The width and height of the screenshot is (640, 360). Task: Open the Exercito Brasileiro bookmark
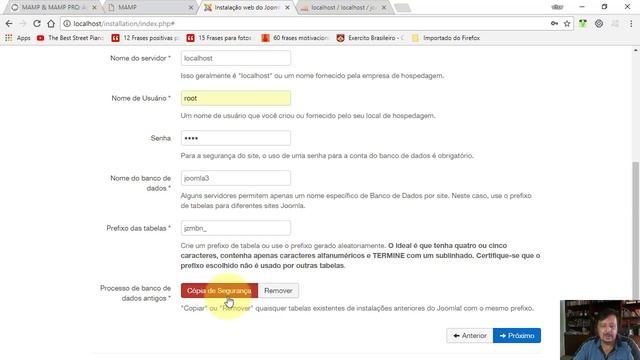(x=370, y=38)
